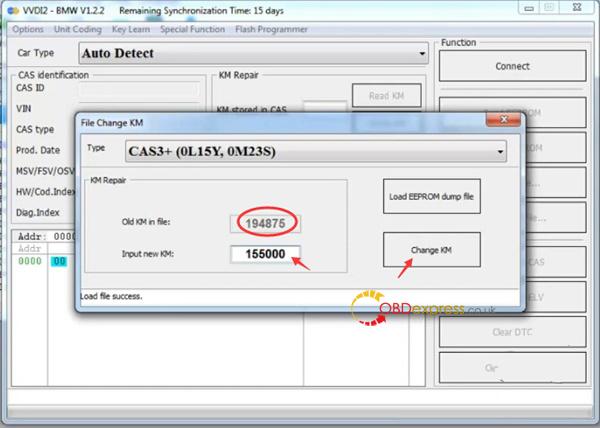Viewport: 600px width, 428px height.
Task: Click the 'Load file success.' status text
Action: (111, 296)
